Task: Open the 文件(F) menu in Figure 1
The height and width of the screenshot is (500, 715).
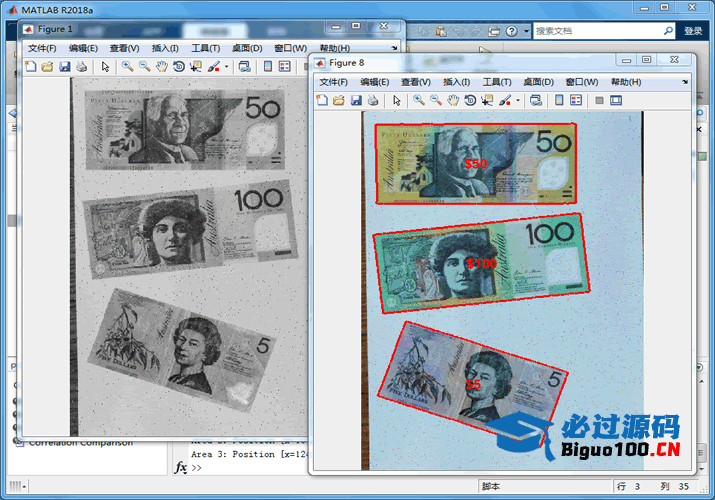Action: pos(42,48)
